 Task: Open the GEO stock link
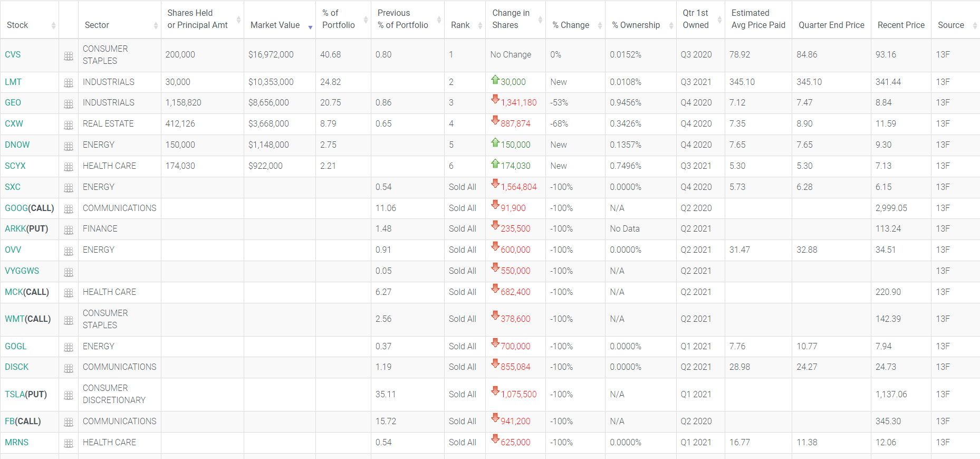(13, 103)
